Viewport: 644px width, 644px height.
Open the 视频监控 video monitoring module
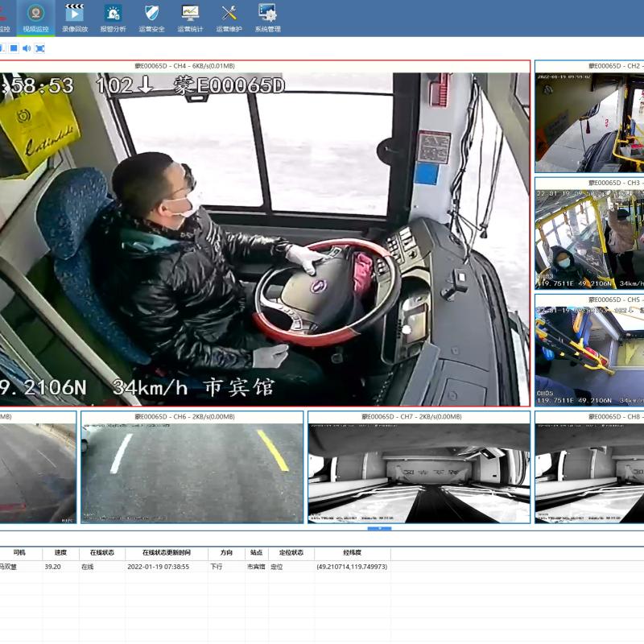35,18
